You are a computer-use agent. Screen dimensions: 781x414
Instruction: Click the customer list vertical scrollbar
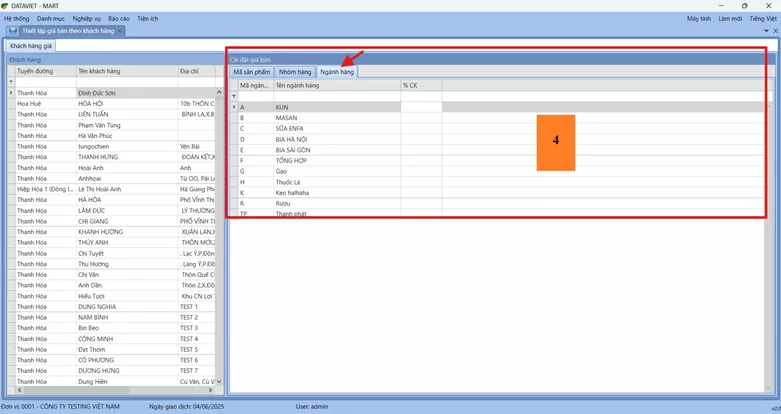pyautogui.click(x=219, y=237)
